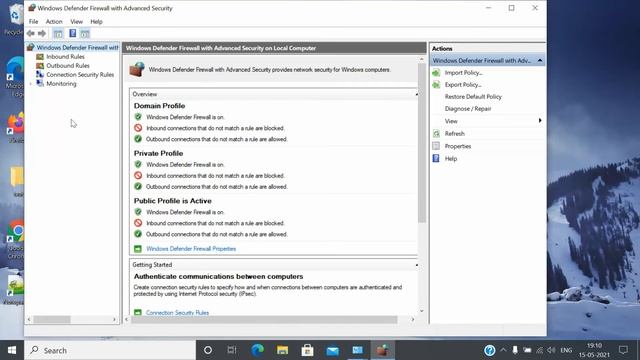Expand the View submenu arrow in Actions
Screen dimensions: 640x360
click(x=540, y=121)
